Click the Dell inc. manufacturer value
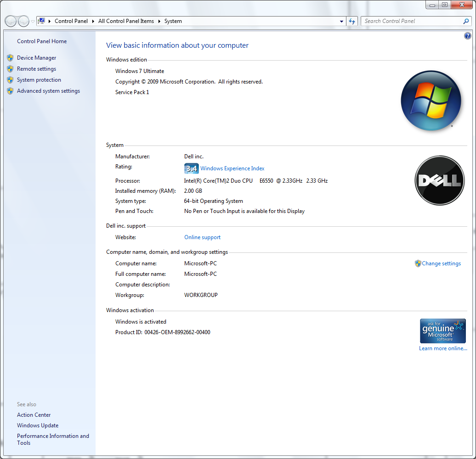476x459 pixels. click(x=194, y=157)
